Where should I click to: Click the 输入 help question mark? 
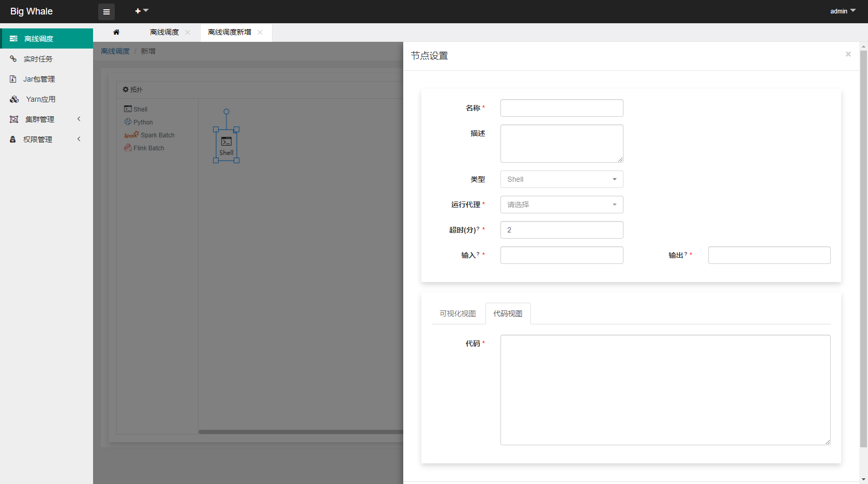(478, 254)
